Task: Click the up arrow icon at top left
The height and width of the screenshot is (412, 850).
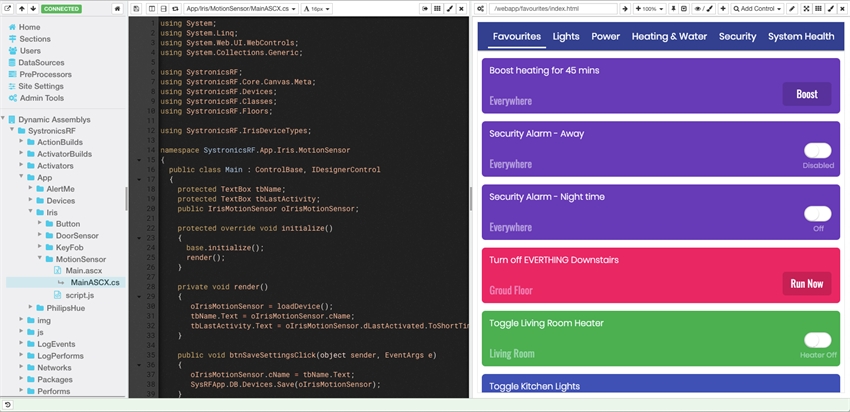Action: point(22,8)
